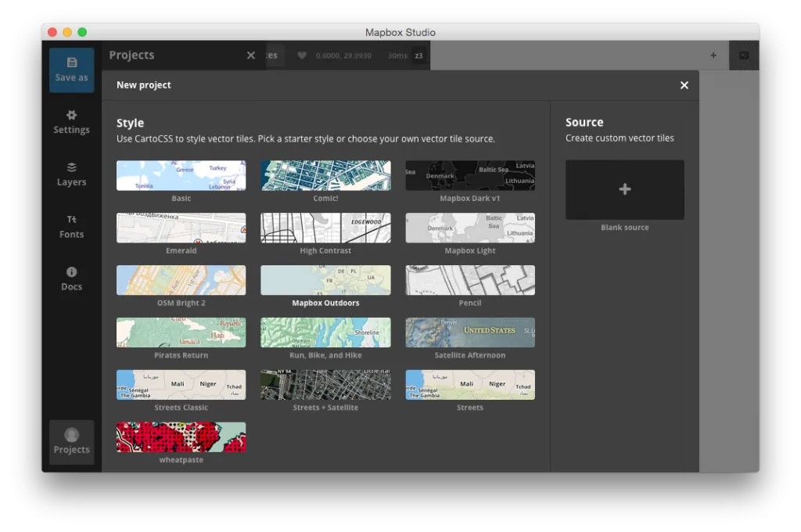The height and width of the screenshot is (532, 801).
Task: Click the Projects button in sidebar
Action: click(x=71, y=442)
